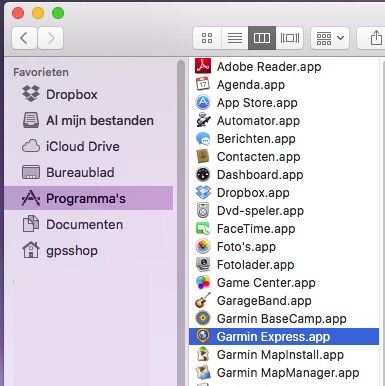This screenshot has height=386, width=385.
Task: Open the arrange items dropdown
Action: click(x=330, y=38)
